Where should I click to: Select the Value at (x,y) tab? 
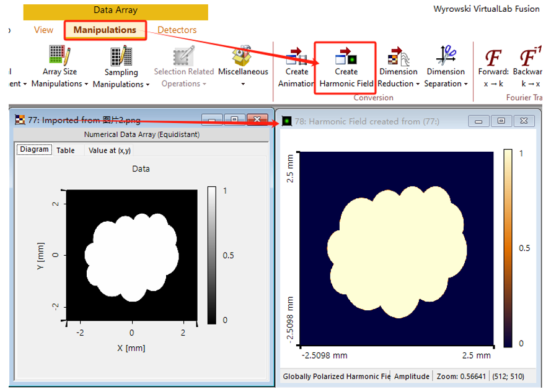[x=109, y=150]
